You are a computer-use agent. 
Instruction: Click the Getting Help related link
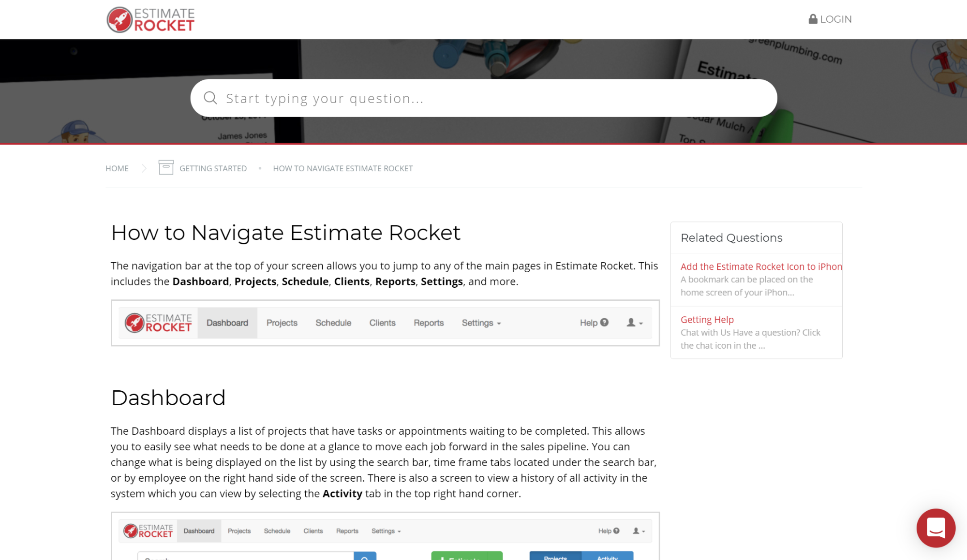coord(707,319)
